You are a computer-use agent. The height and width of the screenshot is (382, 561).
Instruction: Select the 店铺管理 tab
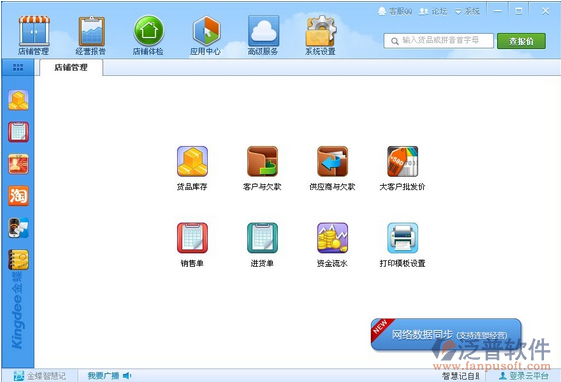pos(71,68)
